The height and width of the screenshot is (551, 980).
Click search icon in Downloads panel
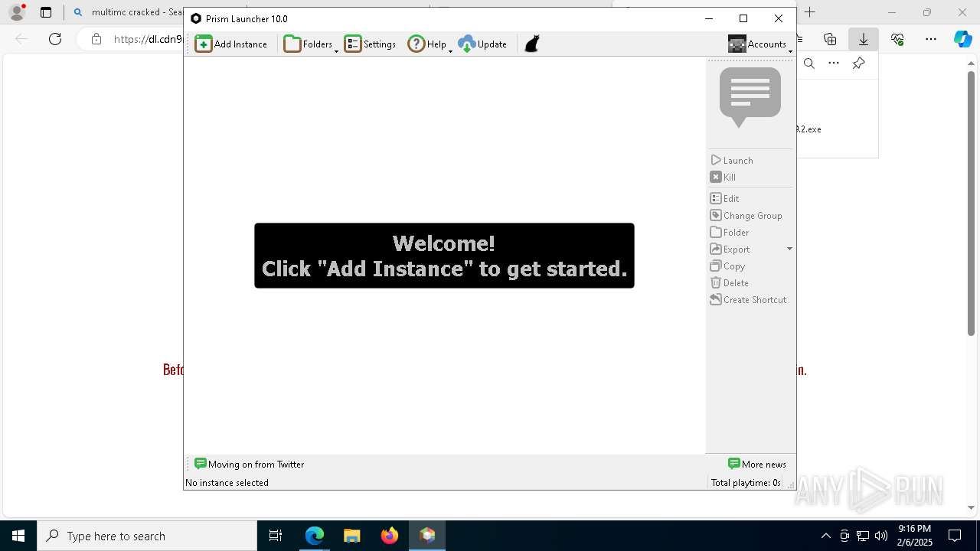pos(809,64)
